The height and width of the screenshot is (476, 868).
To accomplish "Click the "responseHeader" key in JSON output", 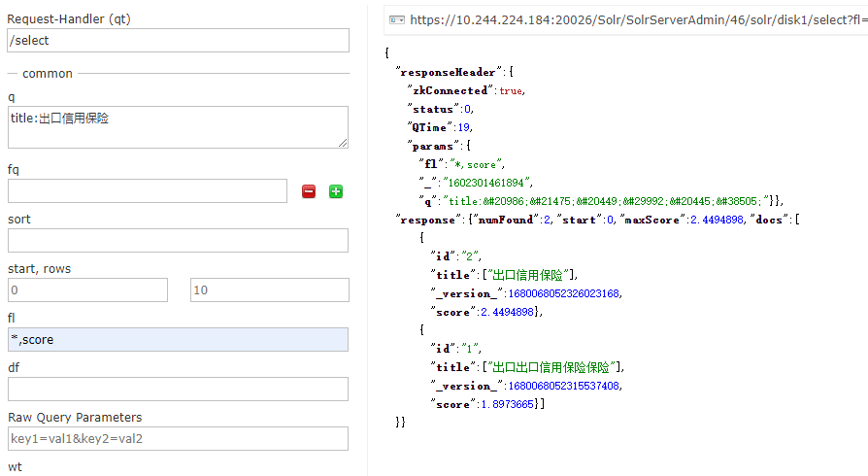I will (447, 72).
